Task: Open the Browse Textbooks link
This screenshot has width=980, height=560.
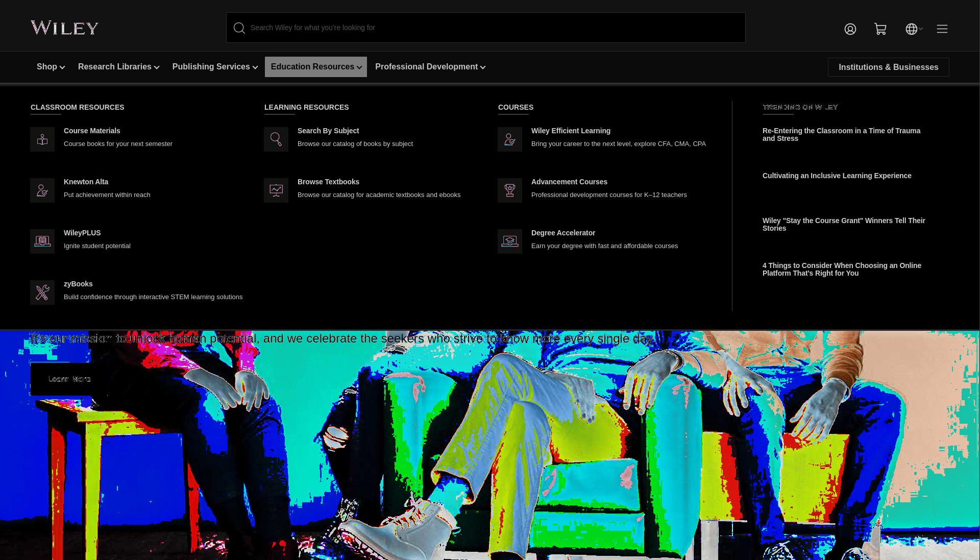Action: (328, 182)
